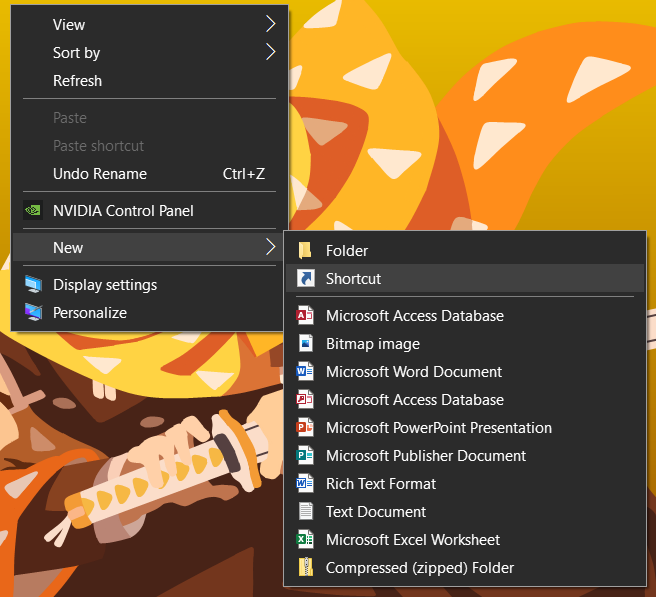Image resolution: width=656 pixels, height=597 pixels.
Task: Choose Refresh from the context menu
Action: coord(150,80)
